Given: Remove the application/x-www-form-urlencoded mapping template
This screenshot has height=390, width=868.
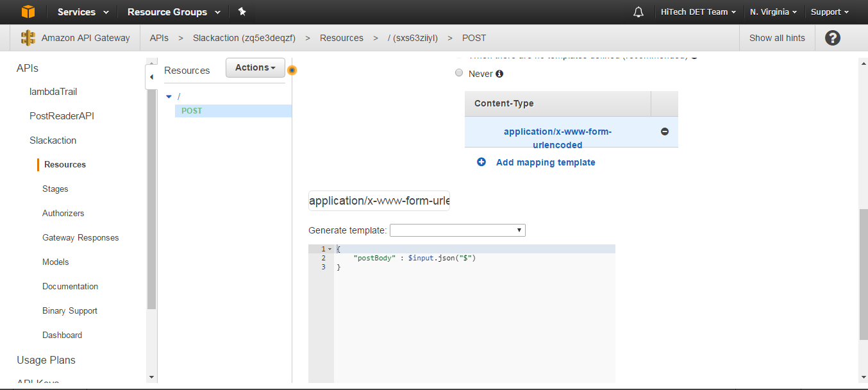Looking at the screenshot, I should click(664, 131).
